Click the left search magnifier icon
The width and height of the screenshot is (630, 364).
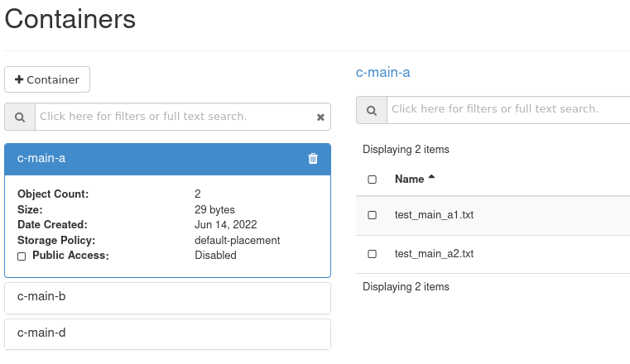(x=20, y=117)
